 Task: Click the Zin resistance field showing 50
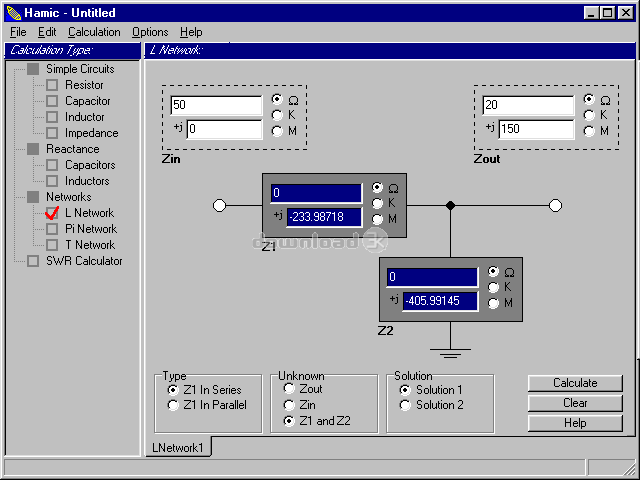pos(216,105)
